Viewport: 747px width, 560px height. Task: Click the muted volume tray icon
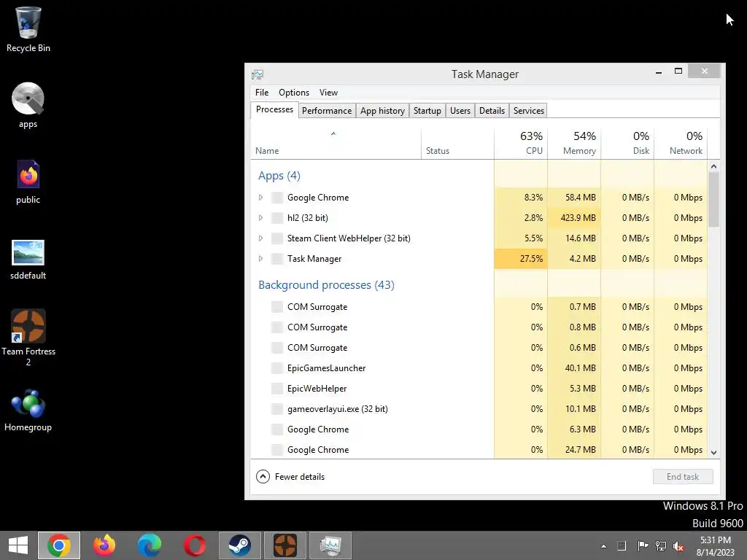(678, 545)
